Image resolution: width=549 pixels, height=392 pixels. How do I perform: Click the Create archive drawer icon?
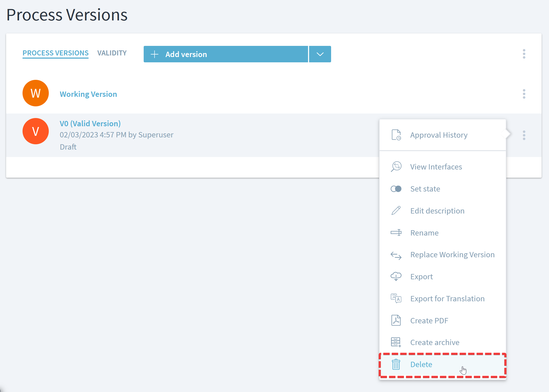pos(396,342)
